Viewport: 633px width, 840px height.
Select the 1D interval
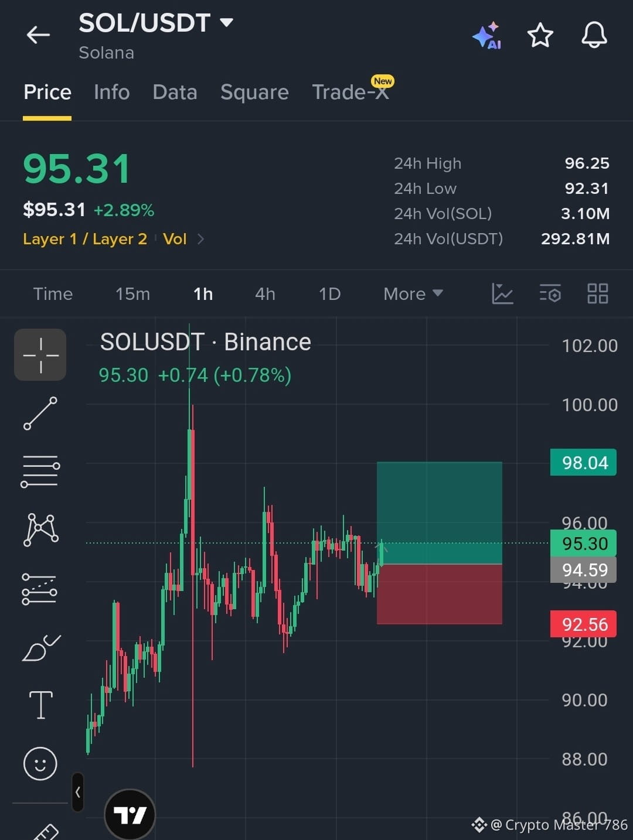pyautogui.click(x=329, y=293)
